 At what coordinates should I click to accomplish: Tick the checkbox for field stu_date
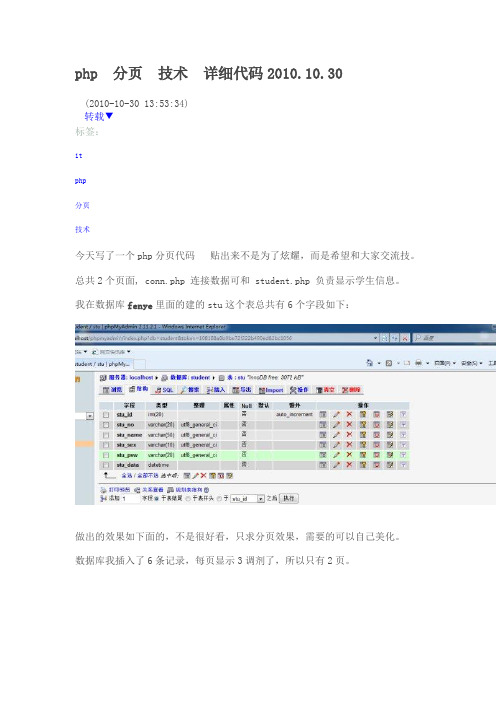click(x=107, y=465)
